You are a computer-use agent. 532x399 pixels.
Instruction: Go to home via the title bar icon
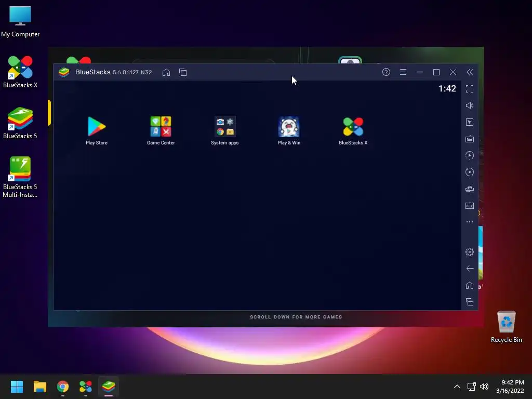click(x=166, y=72)
